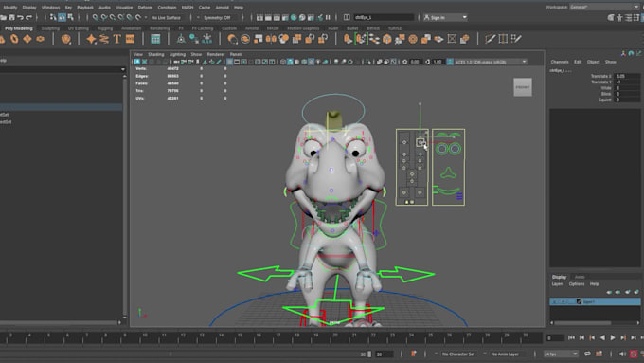Open the No Character Set dropdown

click(458, 354)
